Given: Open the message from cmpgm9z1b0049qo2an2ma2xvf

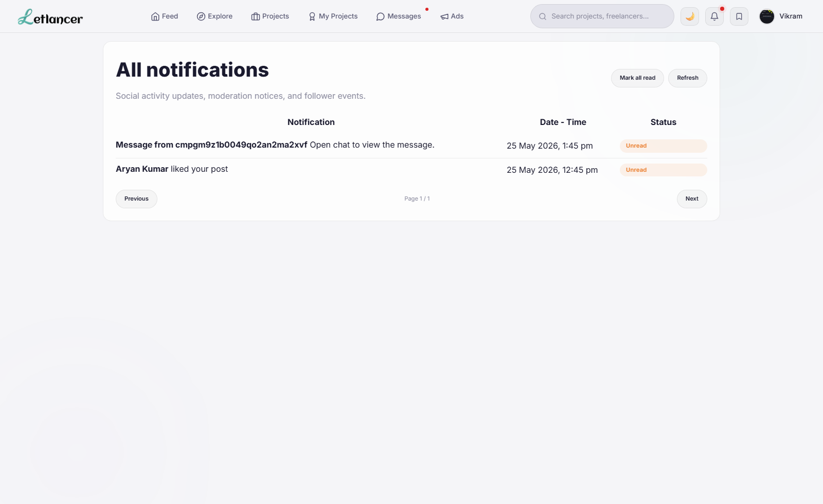Looking at the screenshot, I should coord(275,145).
